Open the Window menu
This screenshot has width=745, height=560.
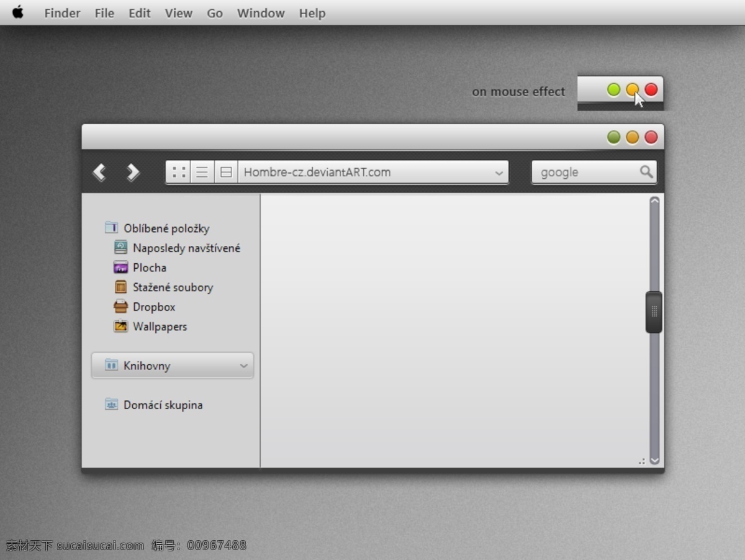(x=261, y=13)
